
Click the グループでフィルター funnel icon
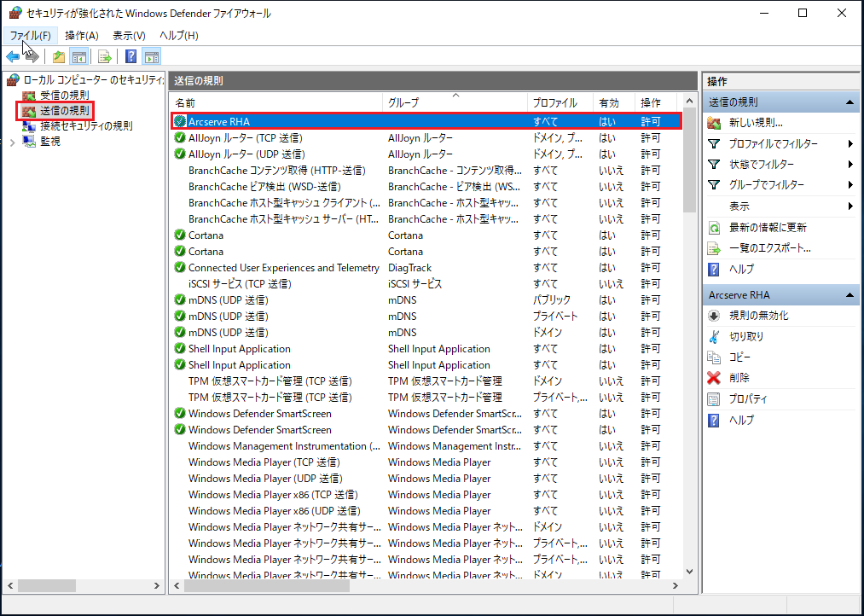pyautogui.click(x=714, y=185)
